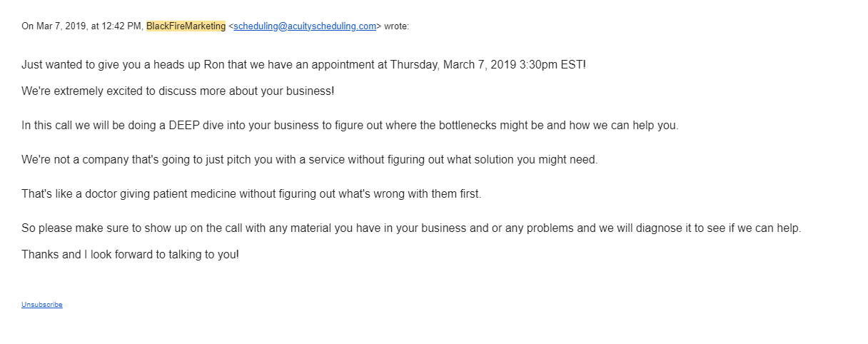
Task: Click the "So please make sure" sentence start
Action: [x=71, y=228]
